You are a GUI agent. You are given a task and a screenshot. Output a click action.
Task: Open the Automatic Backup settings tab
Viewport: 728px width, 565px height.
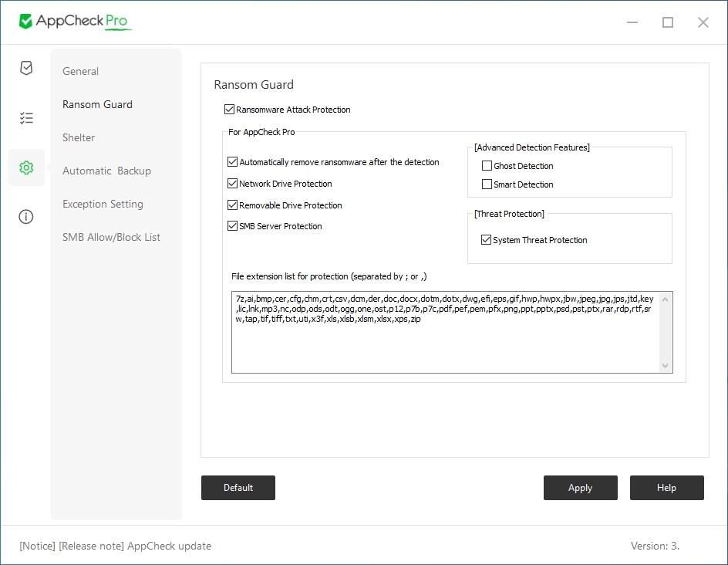(x=106, y=171)
